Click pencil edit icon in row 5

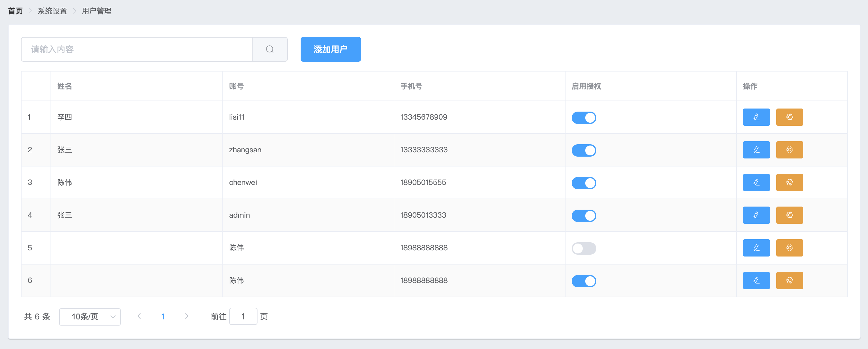tap(756, 248)
